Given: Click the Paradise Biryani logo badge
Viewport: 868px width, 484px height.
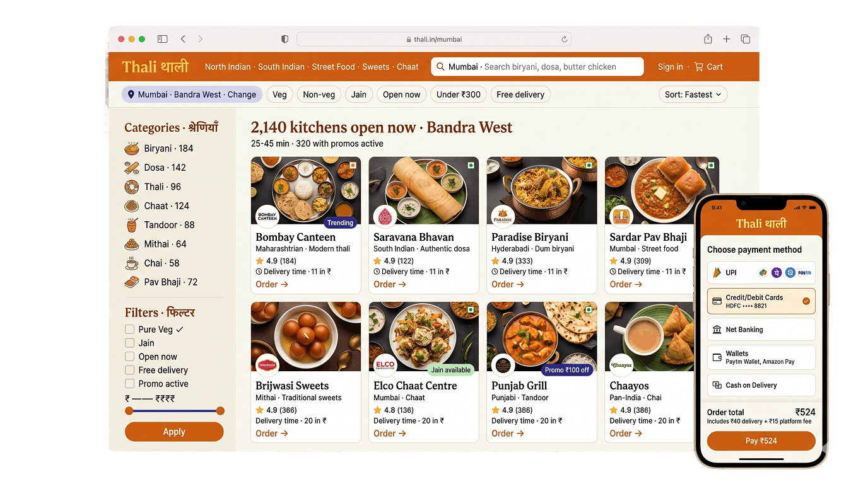Looking at the screenshot, I should tap(503, 217).
